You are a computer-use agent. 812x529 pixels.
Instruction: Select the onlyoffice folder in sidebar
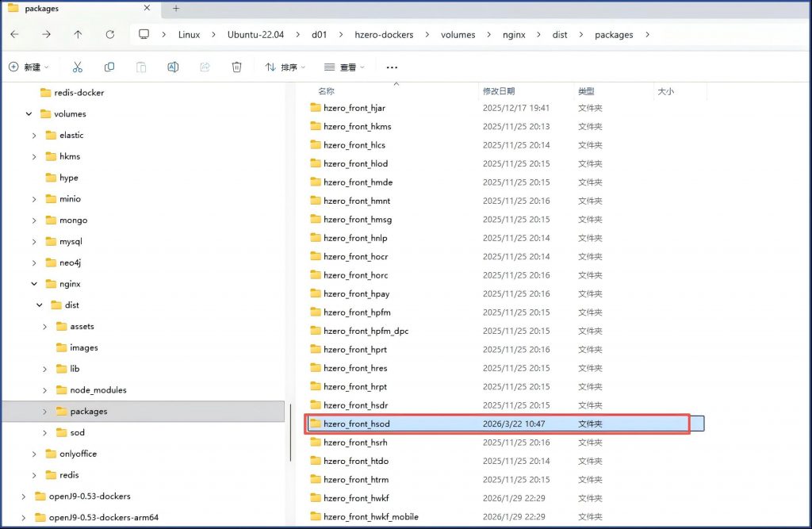78,454
